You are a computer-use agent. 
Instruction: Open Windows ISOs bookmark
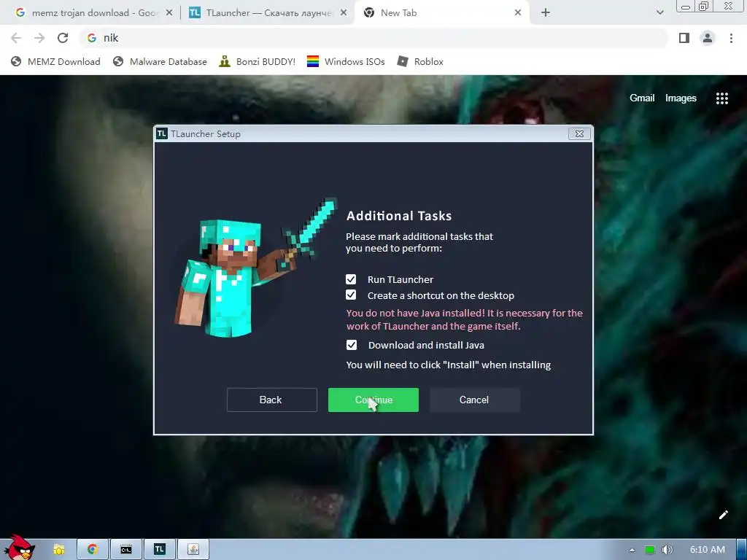pos(346,61)
